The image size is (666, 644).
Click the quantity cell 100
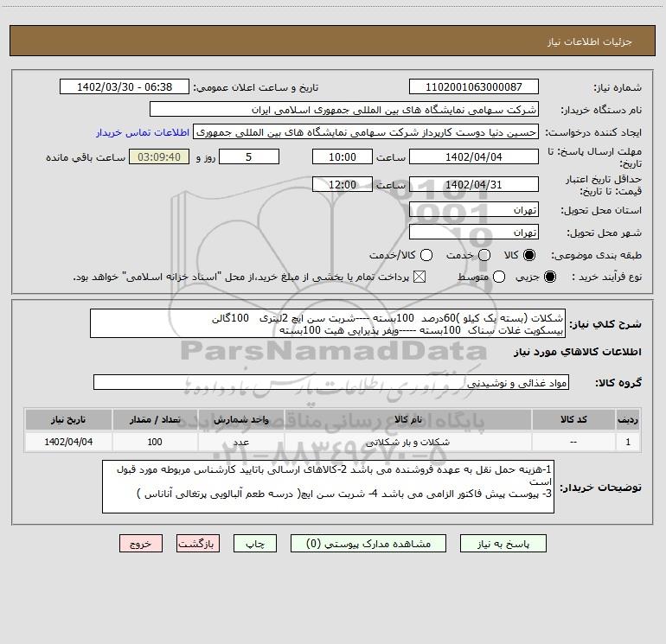(155, 442)
